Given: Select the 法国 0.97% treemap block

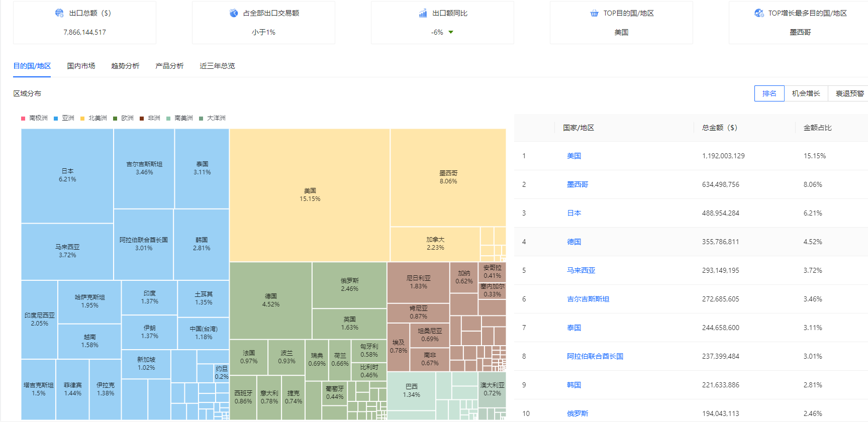Looking at the screenshot, I should (249, 357).
